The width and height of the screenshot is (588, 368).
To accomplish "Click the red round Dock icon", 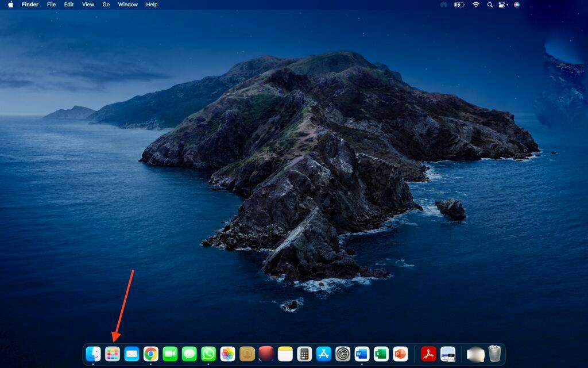I will tap(266, 354).
